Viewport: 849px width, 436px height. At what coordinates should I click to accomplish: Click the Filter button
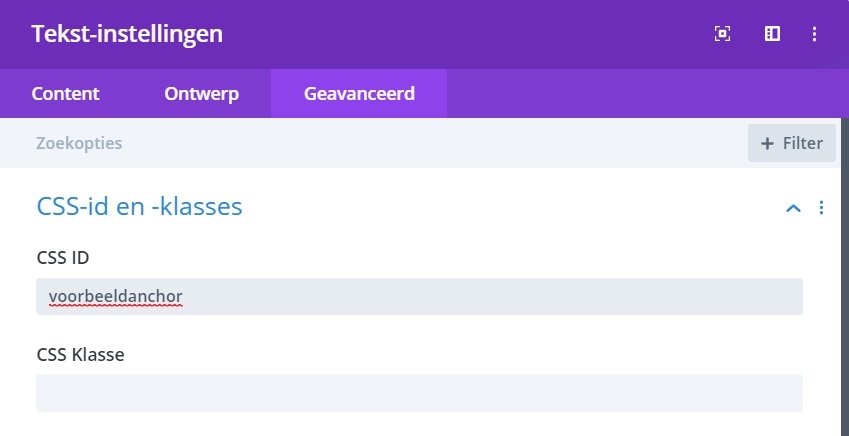point(792,143)
